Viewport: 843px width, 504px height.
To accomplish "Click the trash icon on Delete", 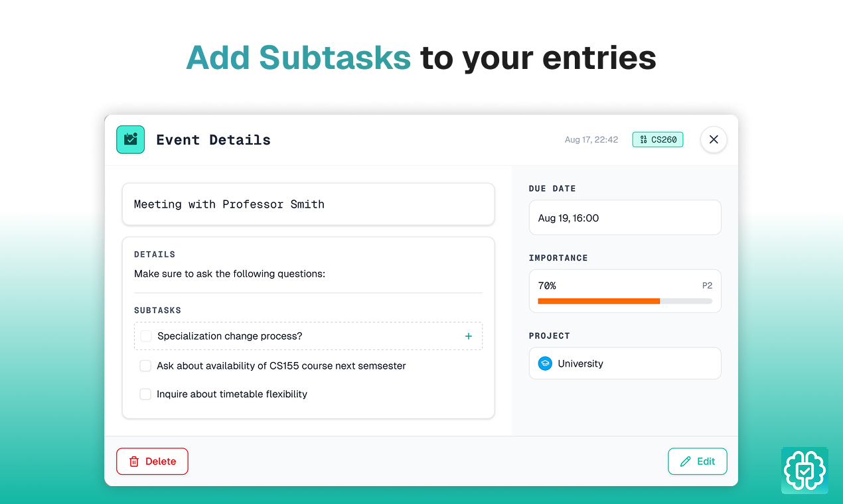I will coord(134,462).
